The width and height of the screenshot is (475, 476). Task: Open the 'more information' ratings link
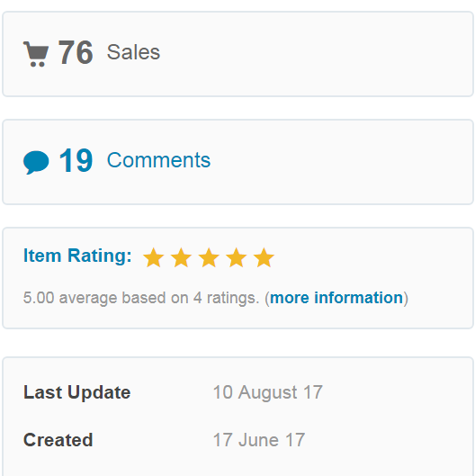[x=336, y=298]
